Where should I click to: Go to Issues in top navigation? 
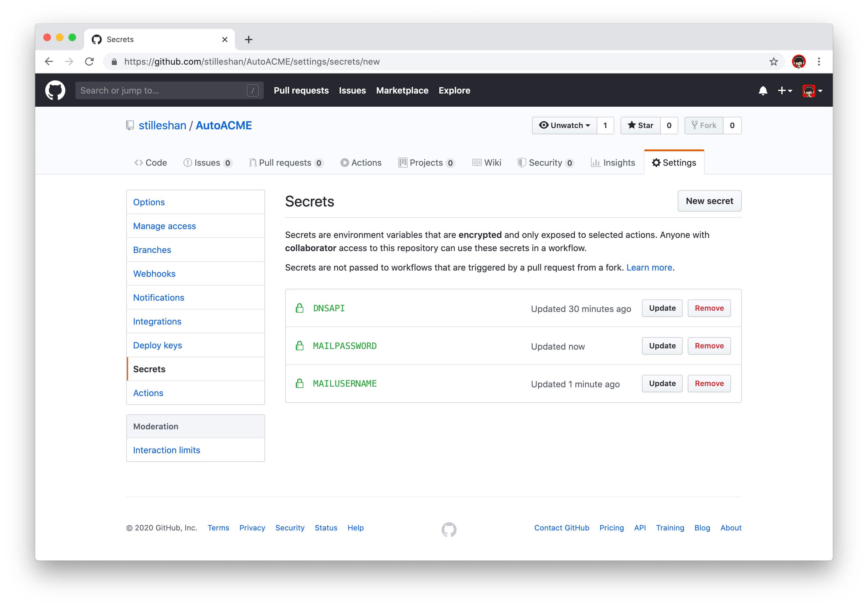[x=352, y=91]
